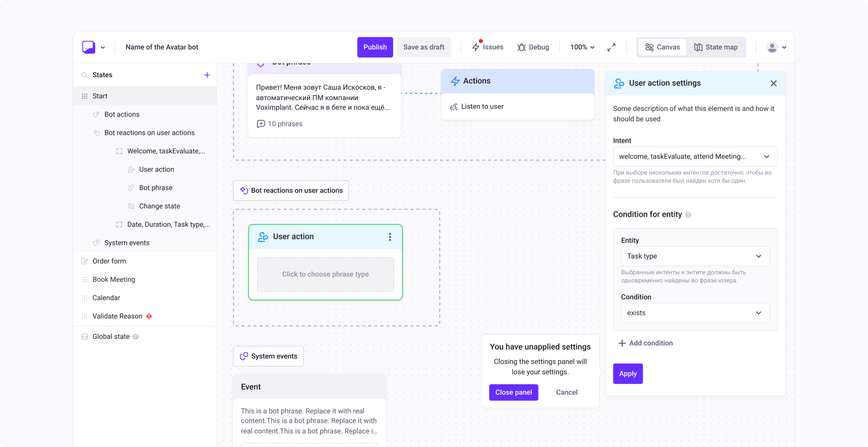
Task: Click help icon beside Condition for entity
Action: coord(688,215)
